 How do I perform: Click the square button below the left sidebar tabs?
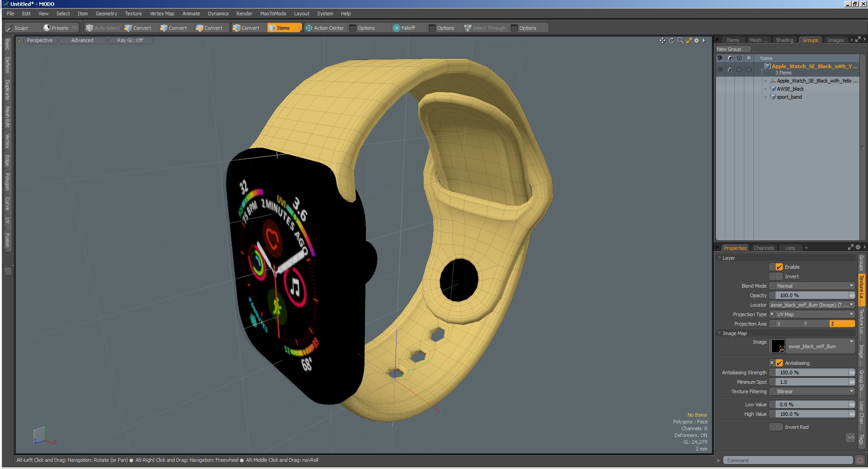[8, 271]
